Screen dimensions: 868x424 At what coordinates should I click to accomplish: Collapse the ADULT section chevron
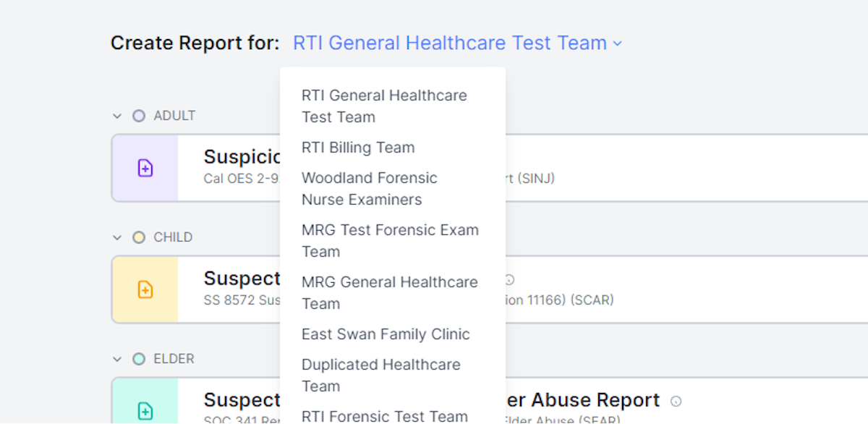pos(116,116)
